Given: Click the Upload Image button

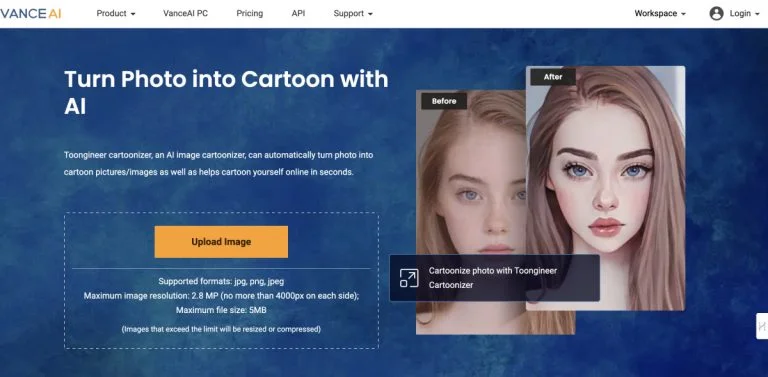Looking at the screenshot, I should pyautogui.click(x=221, y=242).
